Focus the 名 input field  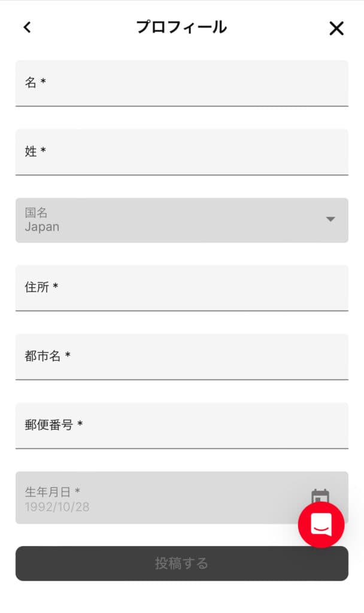point(182,83)
